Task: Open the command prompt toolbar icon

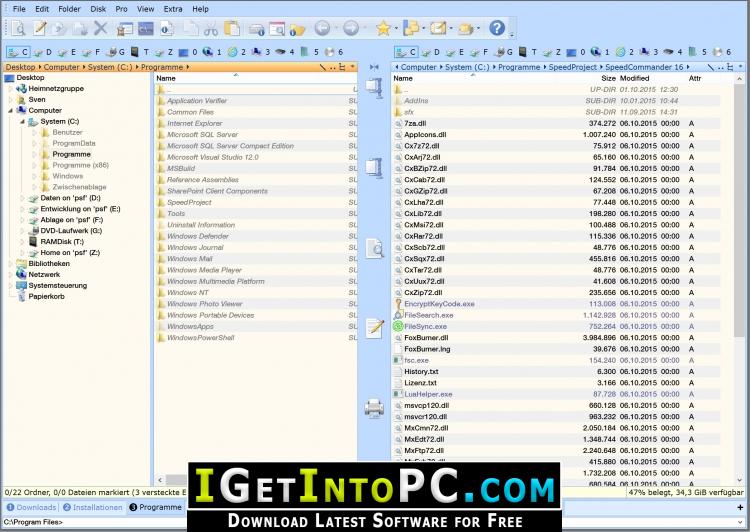Action: pos(146,29)
